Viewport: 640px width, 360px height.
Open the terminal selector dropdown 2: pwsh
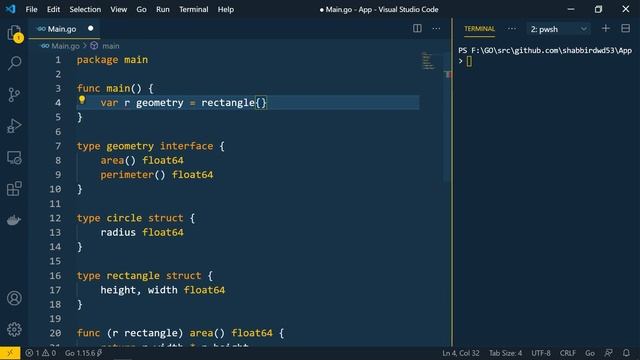[558, 29]
